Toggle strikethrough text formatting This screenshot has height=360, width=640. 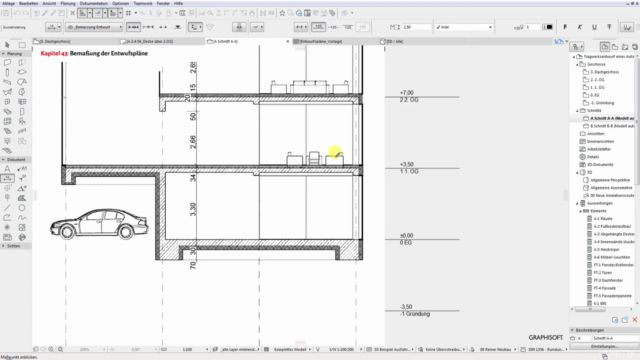point(609,27)
